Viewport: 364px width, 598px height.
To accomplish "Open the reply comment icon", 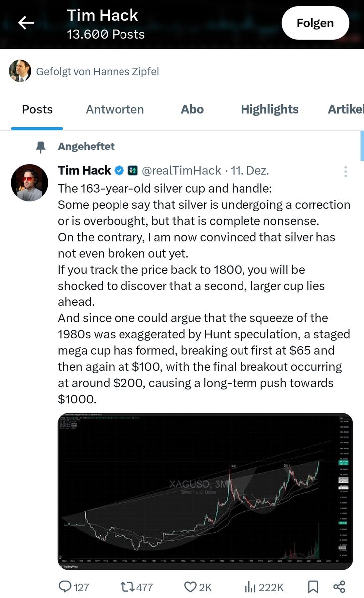I will click(x=65, y=587).
